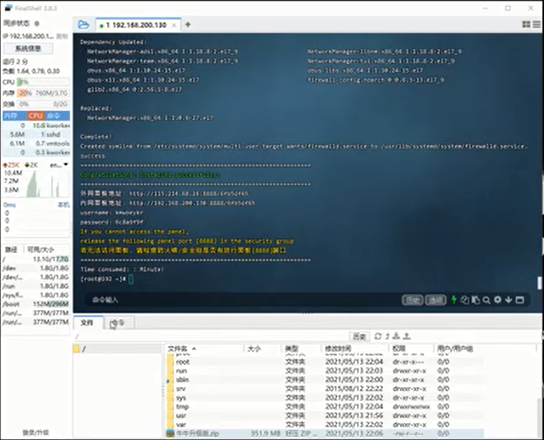Sort files by 文件名 column header
Viewport: 544px width, 440px height.
205,348
